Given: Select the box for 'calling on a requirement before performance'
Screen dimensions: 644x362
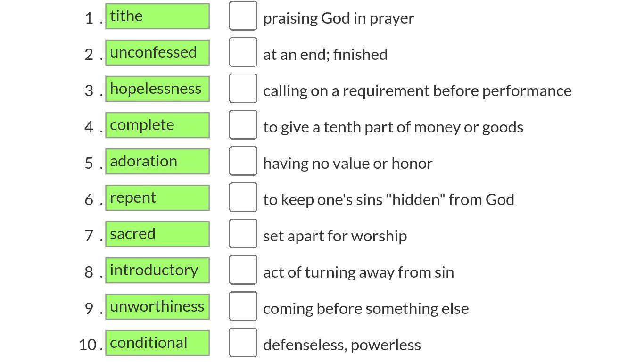Looking at the screenshot, I should pos(243,89).
